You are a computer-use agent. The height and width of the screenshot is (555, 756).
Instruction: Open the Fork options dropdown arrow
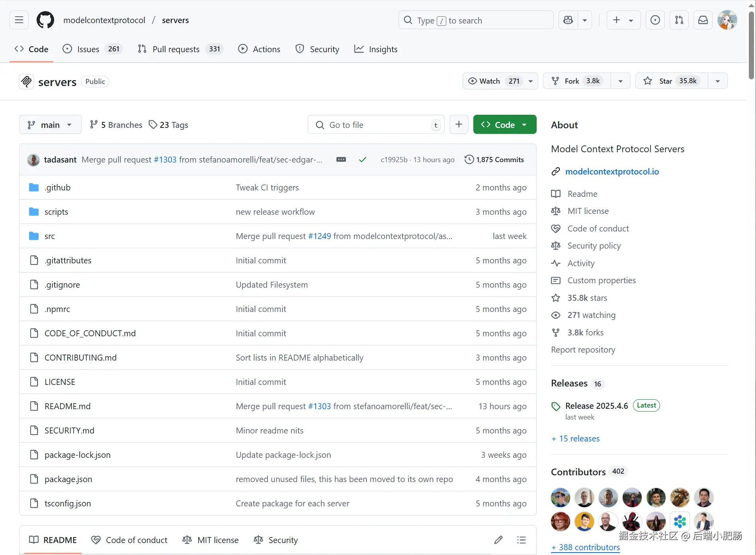pos(621,81)
